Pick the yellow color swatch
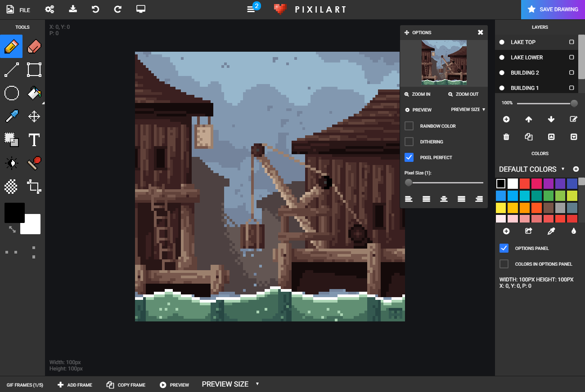This screenshot has width=585, height=392. (x=501, y=207)
